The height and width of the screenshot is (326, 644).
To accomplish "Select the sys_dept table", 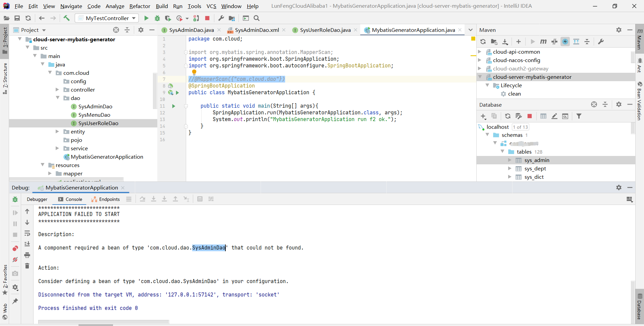I will point(535,168).
